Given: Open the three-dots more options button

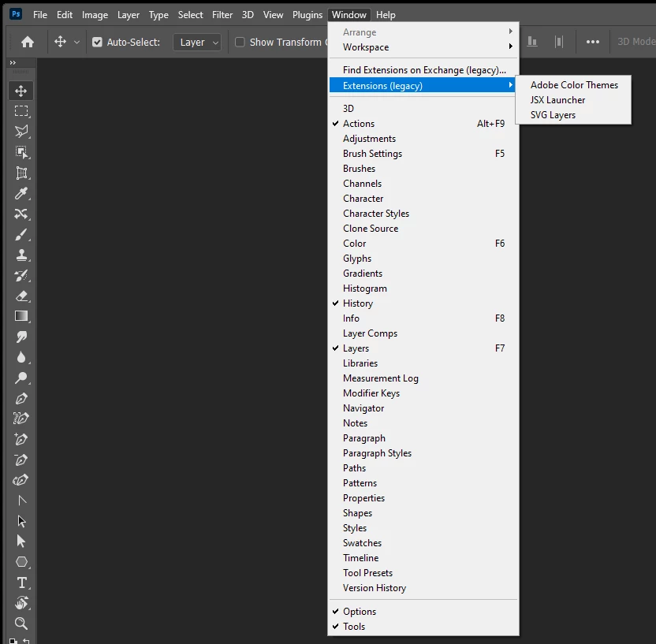Looking at the screenshot, I should [592, 42].
